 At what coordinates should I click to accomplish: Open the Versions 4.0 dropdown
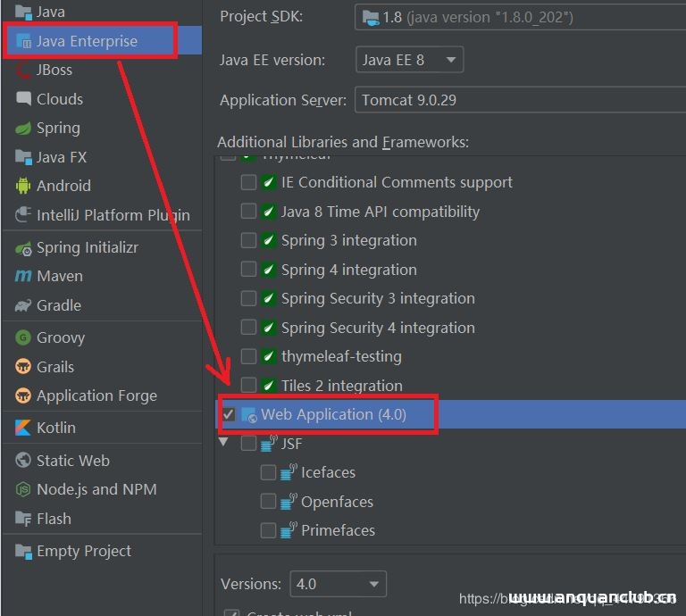(338, 585)
